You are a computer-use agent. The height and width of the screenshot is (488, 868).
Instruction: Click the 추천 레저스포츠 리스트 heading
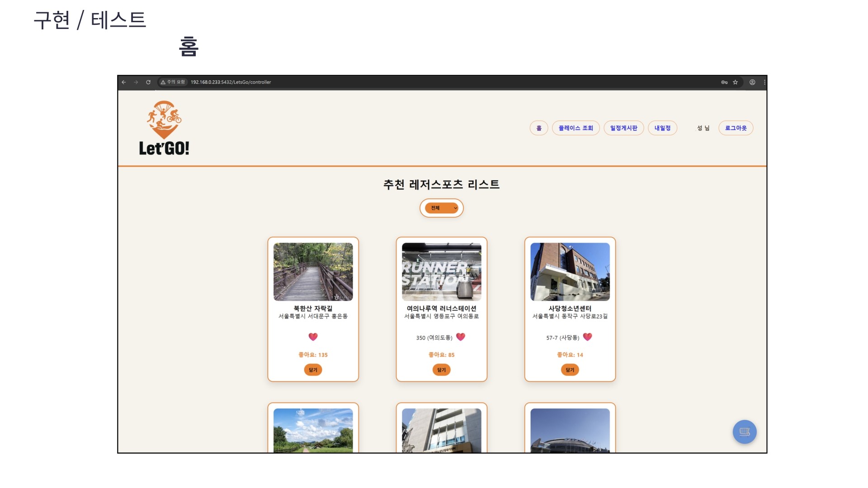point(442,184)
